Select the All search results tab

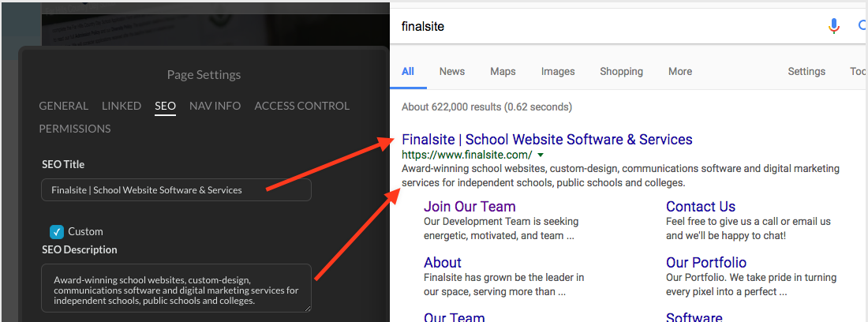click(x=408, y=71)
